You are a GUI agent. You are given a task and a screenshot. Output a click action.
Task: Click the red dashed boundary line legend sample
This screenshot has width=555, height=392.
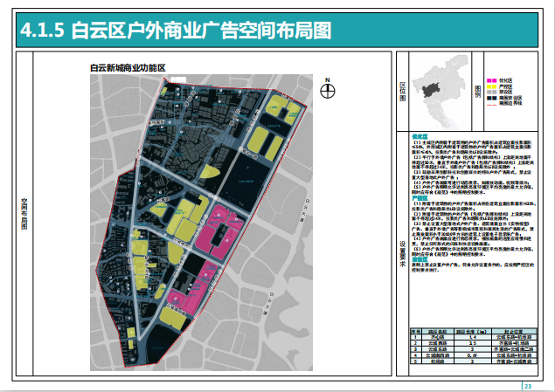pyautogui.click(x=492, y=105)
